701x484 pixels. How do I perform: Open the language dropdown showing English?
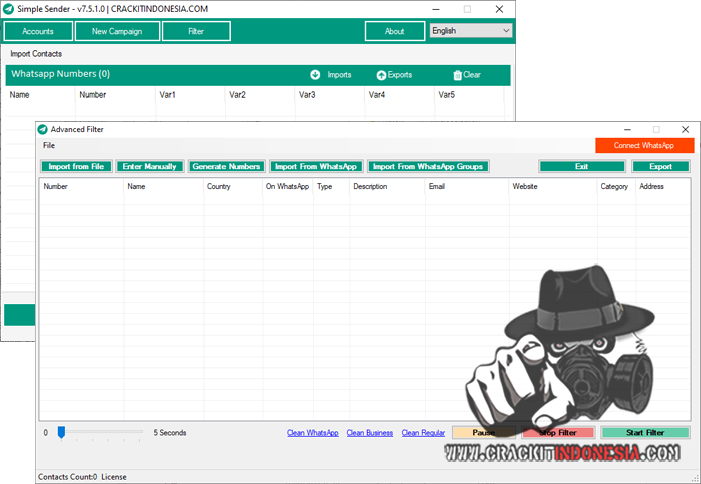[470, 31]
